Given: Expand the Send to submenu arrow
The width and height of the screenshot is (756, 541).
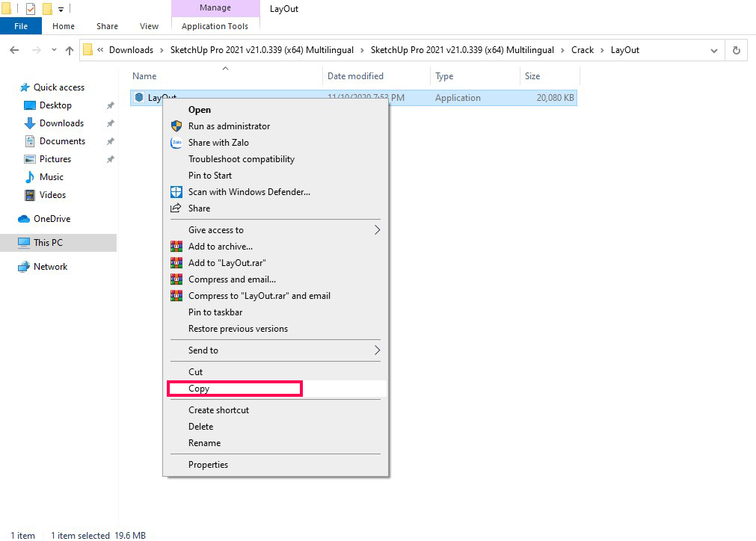Looking at the screenshot, I should coord(377,350).
